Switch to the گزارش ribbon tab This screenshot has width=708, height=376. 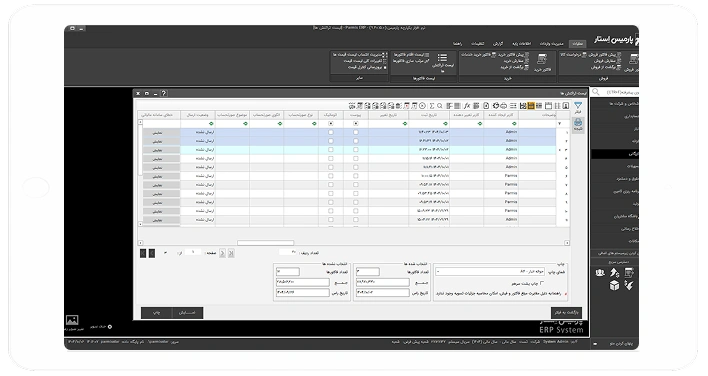[x=498, y=44]
